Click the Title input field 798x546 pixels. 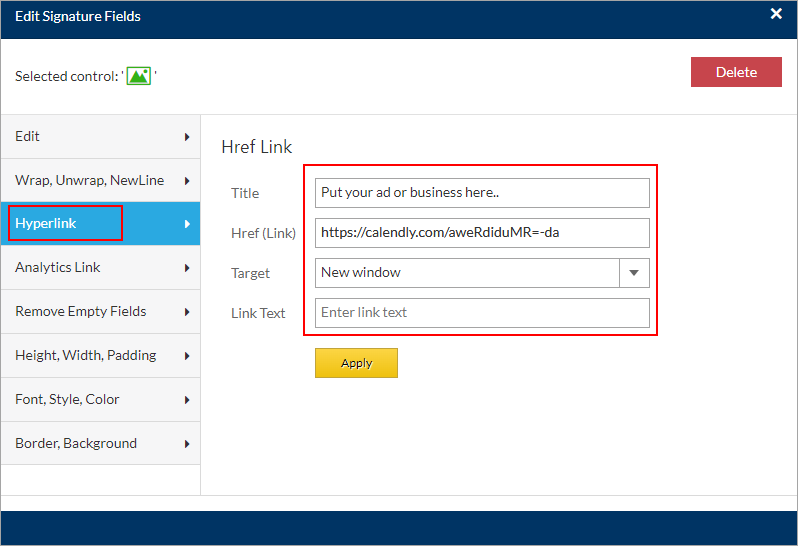point(482,193)
